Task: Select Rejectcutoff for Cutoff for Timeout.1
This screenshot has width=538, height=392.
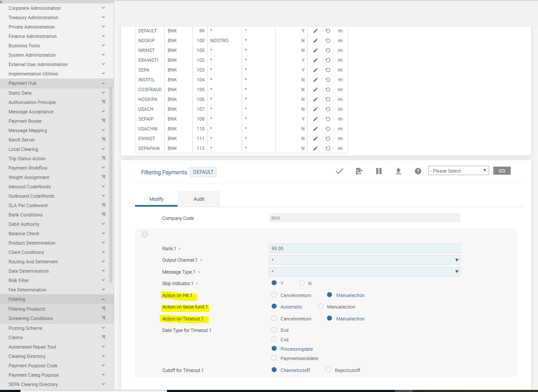Action: pyautogui.click(x=328, y=370)
